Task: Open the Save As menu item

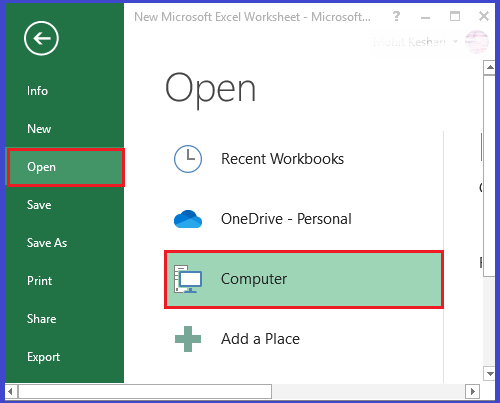Action: pos(47,243)
